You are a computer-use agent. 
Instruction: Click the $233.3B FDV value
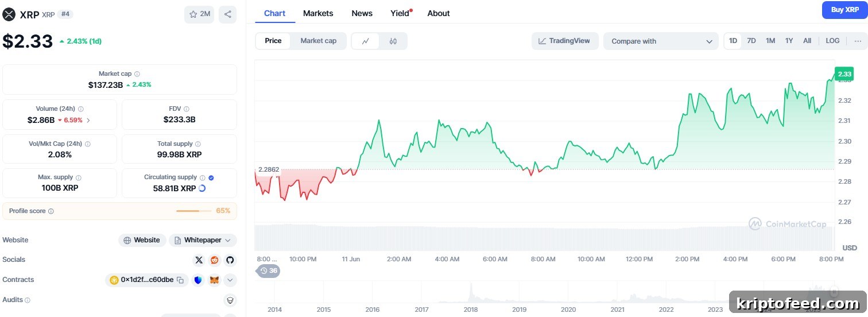pyautogui.click(x=179, y=119)
